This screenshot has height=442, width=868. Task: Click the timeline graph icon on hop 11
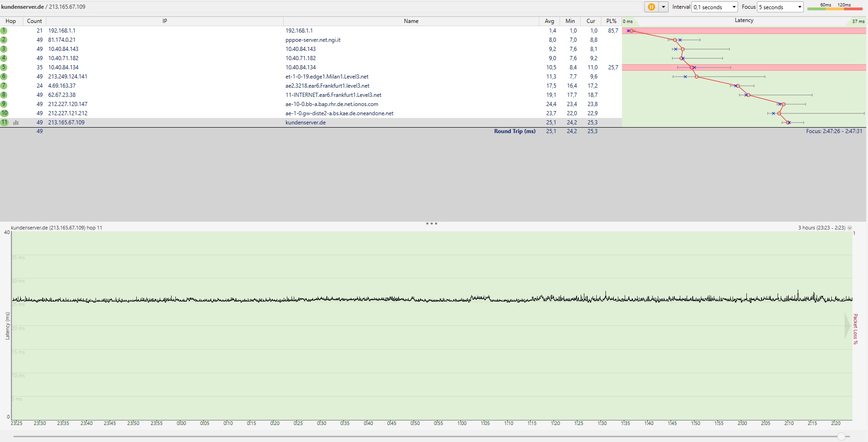click(x=16, y=123)
